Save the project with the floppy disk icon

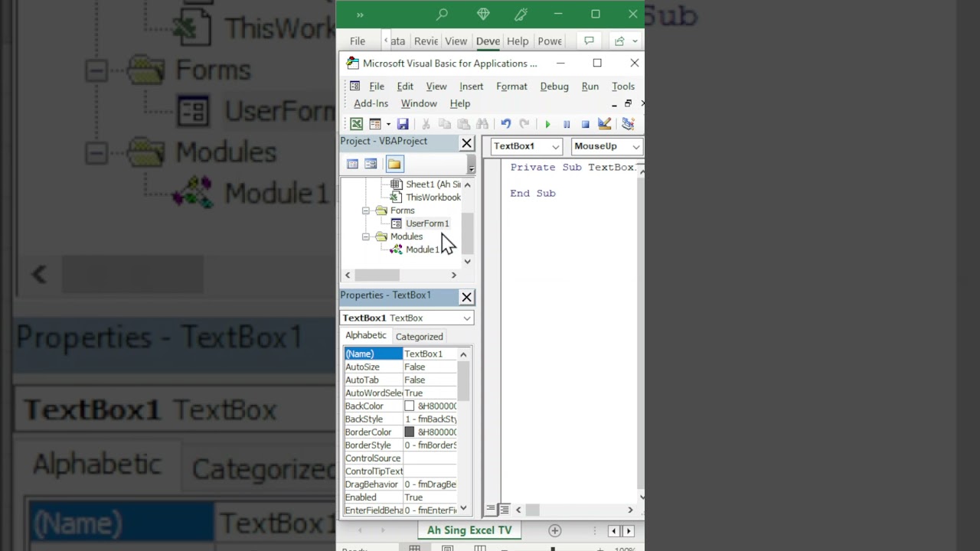(x=403, y=124)
